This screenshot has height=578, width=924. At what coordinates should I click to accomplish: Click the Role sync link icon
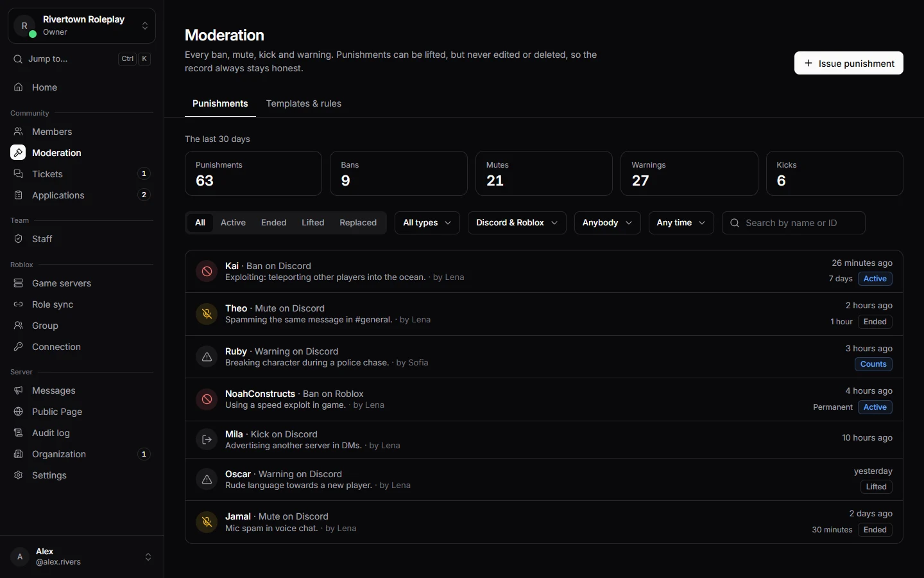(18, 304)
